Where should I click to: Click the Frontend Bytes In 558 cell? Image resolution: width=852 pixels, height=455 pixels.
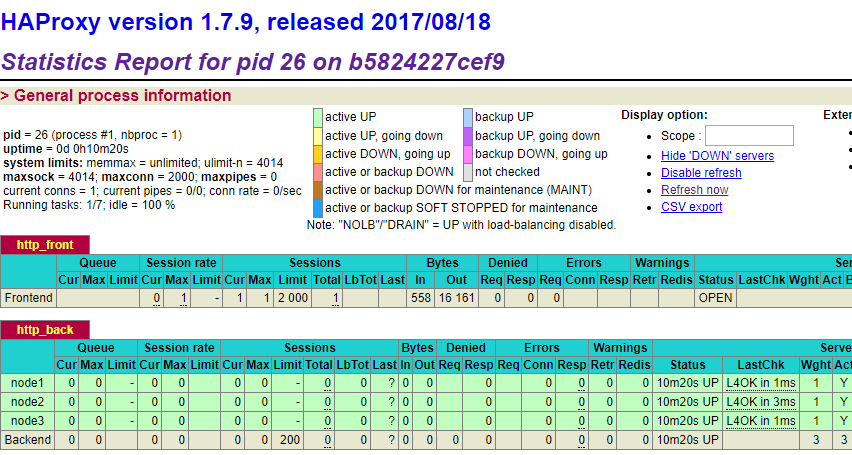pyautogui.click(x=421, y=298)
